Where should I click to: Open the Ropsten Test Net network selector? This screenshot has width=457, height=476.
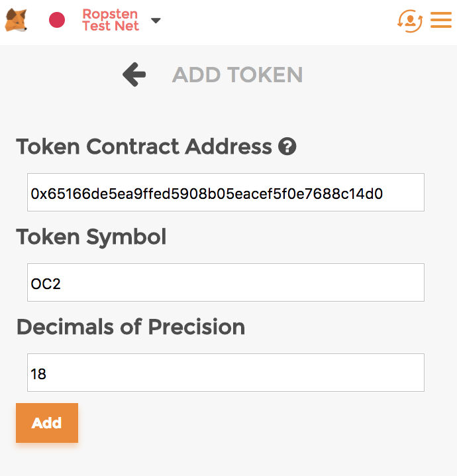(111, 20)
